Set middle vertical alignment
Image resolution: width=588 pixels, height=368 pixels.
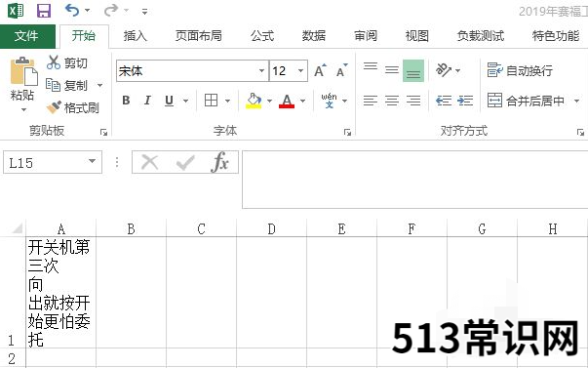coord(392,70)
